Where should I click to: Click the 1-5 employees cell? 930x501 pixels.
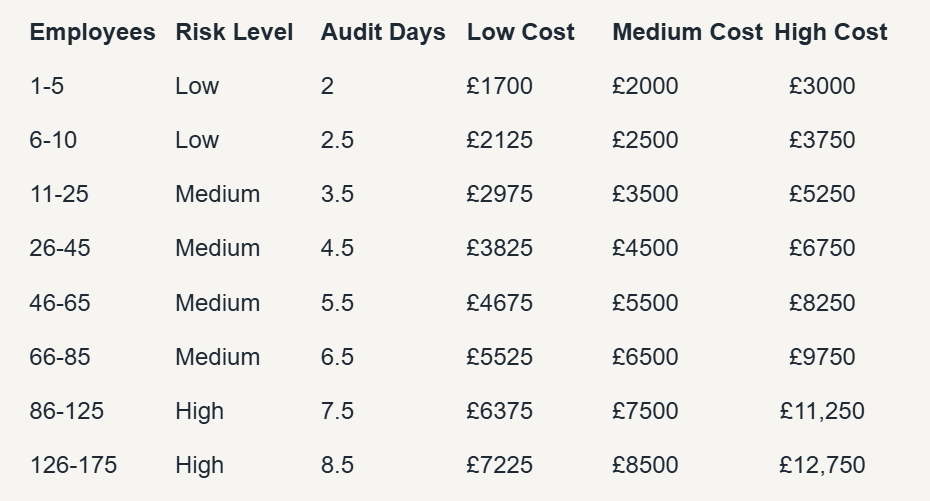[x=47, y=86]
